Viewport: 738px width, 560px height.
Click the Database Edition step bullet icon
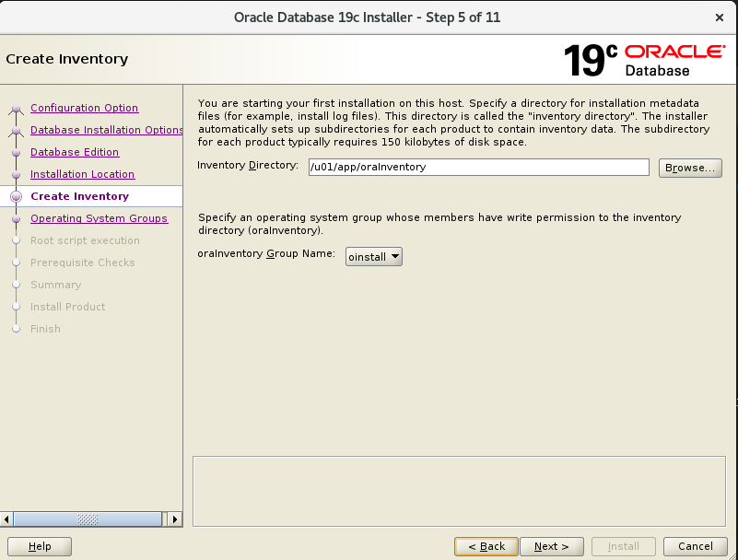point(16,153)
